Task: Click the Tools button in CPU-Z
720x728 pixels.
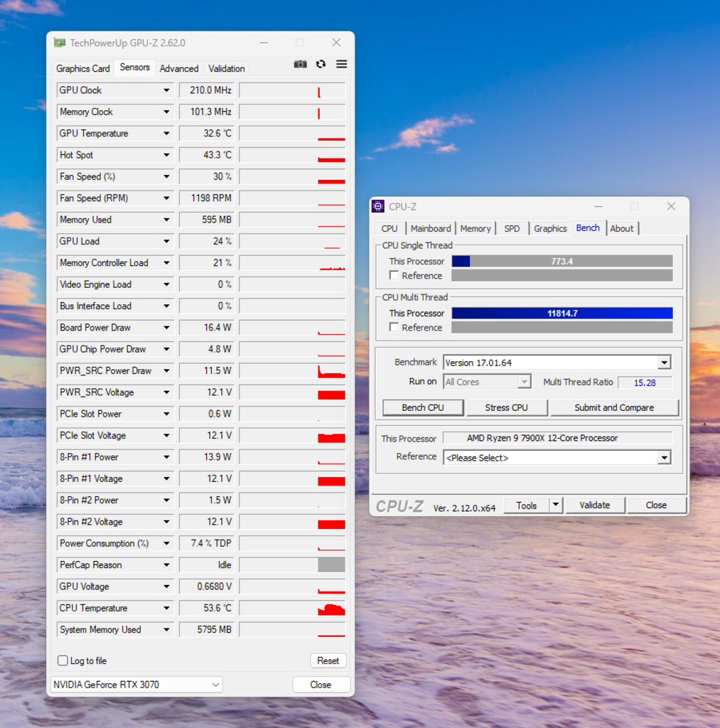Action: (527, 505)
